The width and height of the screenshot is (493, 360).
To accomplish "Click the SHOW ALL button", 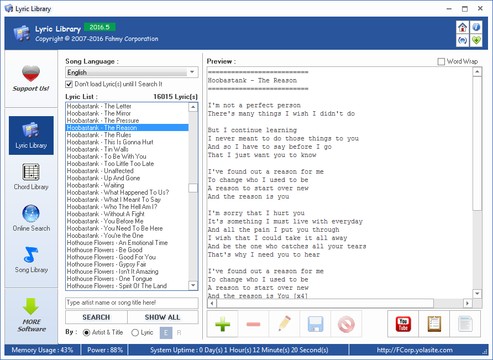I will click(163, 317).
